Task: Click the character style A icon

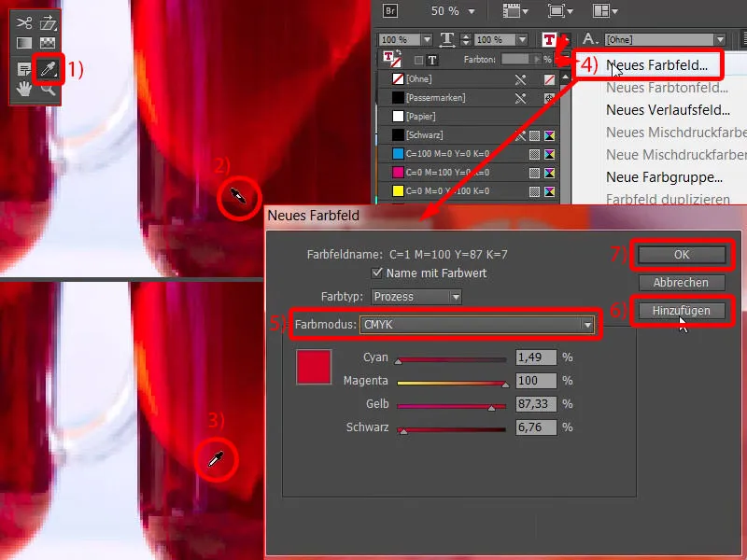Action: pyautogui.click(x=590, y=39)
